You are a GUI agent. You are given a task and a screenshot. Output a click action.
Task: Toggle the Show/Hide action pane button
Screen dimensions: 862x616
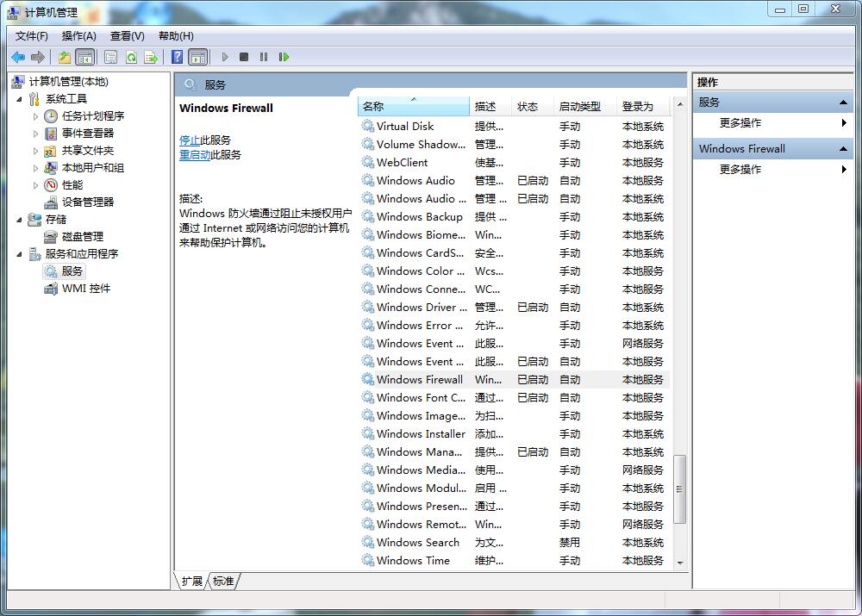pyautogui.click(x=198, y=57)
